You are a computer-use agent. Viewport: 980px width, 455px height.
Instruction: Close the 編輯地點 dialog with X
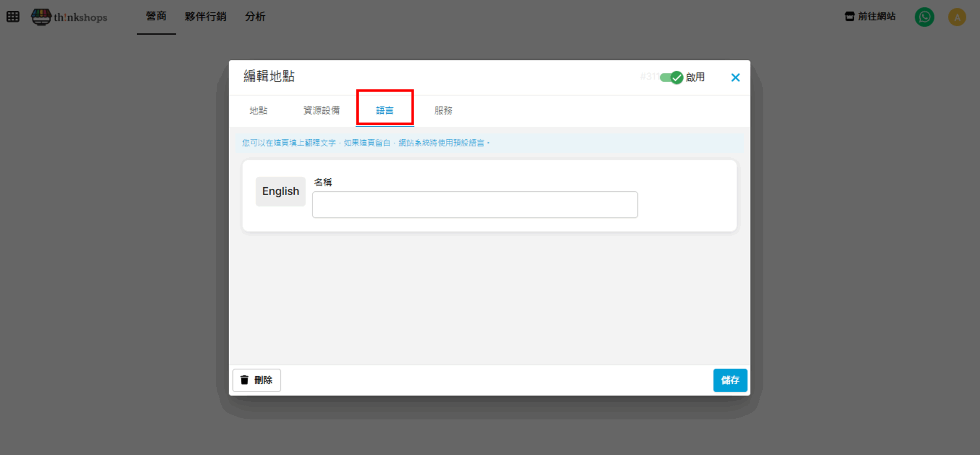735,78
